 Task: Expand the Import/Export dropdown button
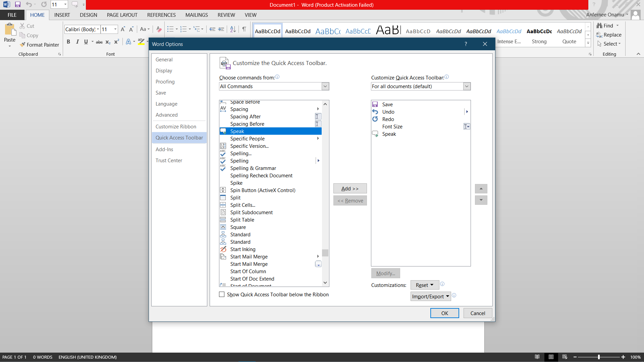[431, 296]
